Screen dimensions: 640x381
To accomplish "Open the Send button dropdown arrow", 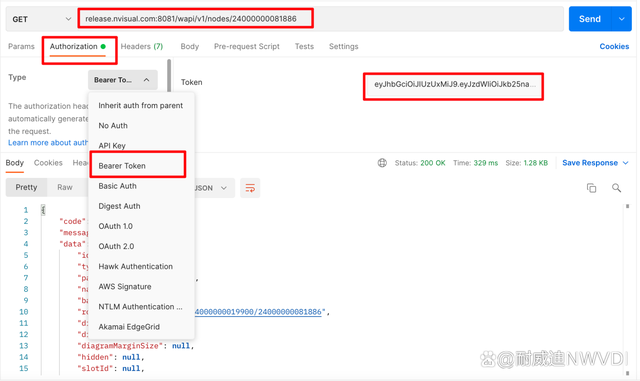I will (x=622, y=19).
